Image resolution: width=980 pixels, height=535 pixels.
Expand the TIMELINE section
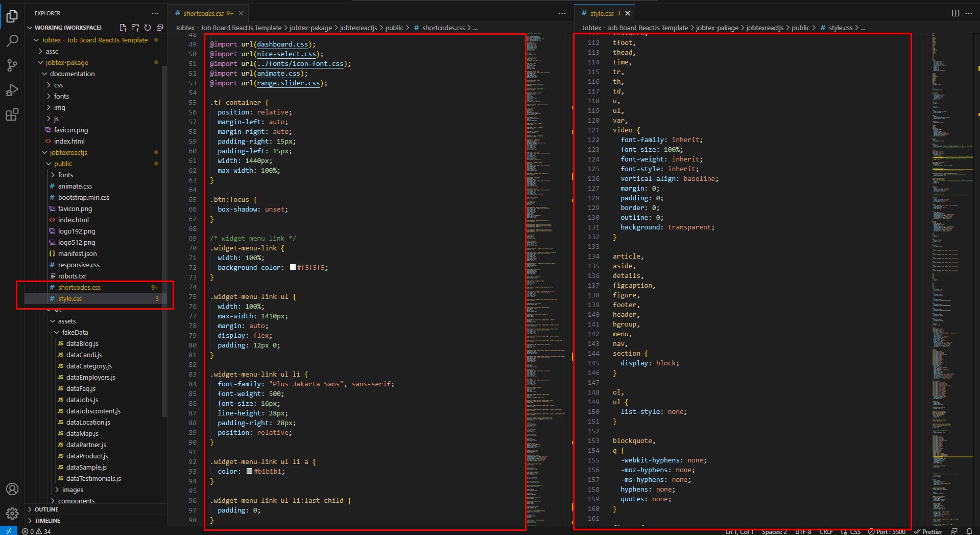click(47, 521)
